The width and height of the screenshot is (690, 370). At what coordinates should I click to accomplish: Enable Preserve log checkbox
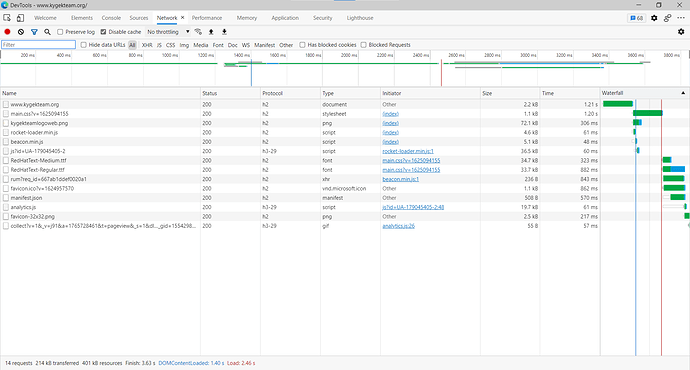(x=60, y=32)
